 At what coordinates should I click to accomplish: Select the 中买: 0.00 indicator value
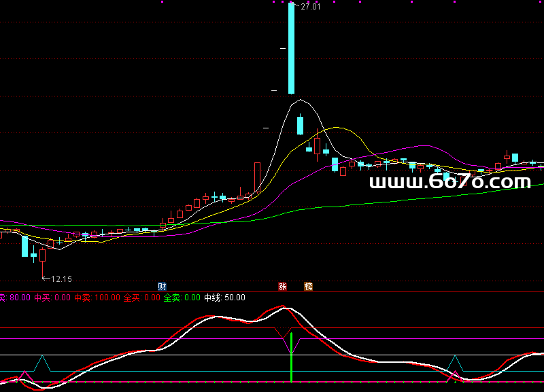(52, 298)
